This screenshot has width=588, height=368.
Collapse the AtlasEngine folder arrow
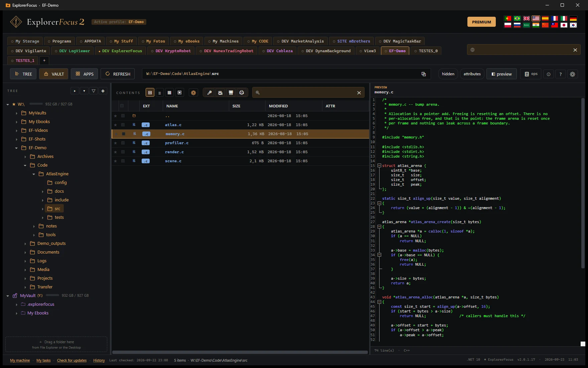click(x=34, y=174)
